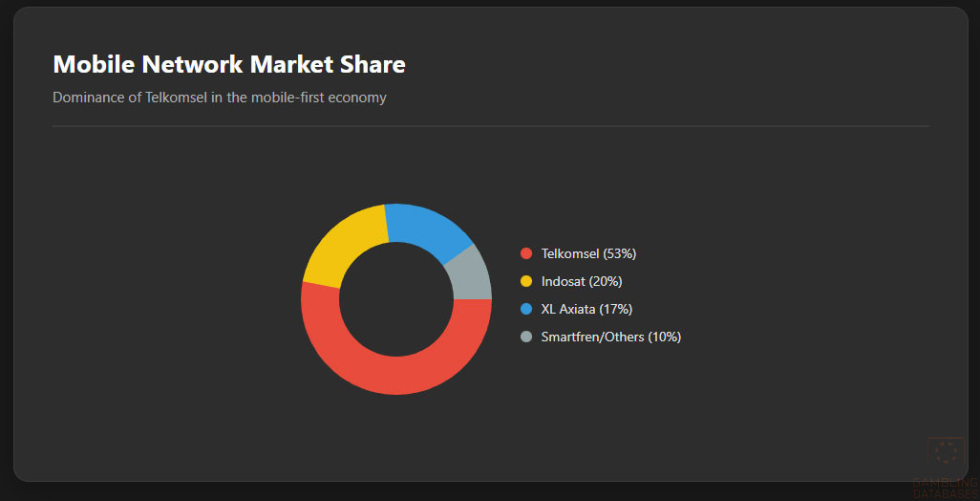Click the yellow Indosat legend dot

(x=525, y=281)
